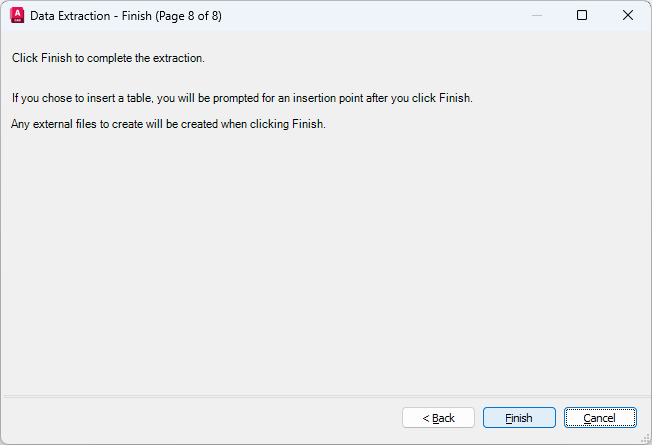652x445 pixels.
Task: Click the insertion point prompt instruction line
Action: [x=241, y=98]
